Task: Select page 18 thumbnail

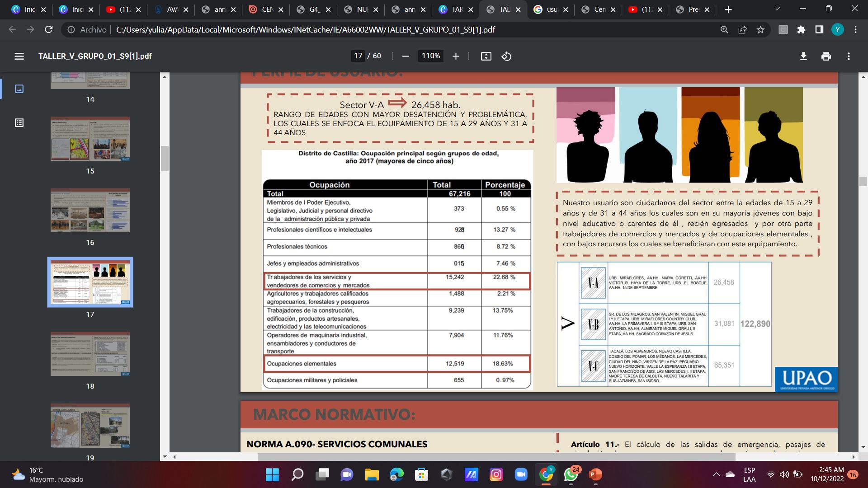Action: click(90, 354)
